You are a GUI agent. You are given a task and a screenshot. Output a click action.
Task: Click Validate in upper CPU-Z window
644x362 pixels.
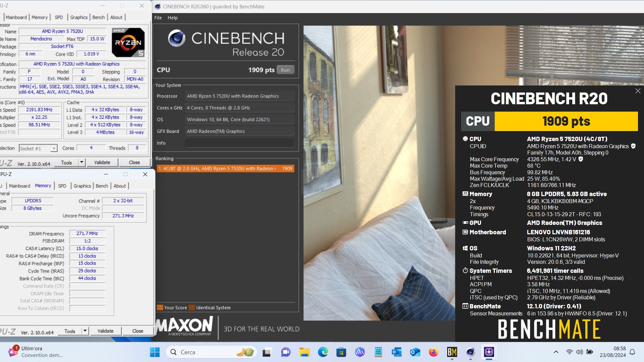tap(102, 162)
